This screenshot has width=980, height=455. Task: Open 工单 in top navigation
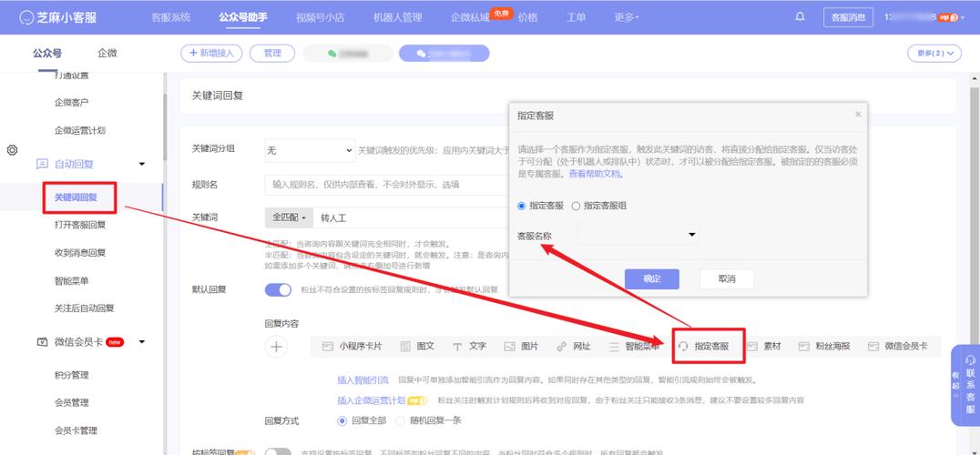tap(576, 17)
